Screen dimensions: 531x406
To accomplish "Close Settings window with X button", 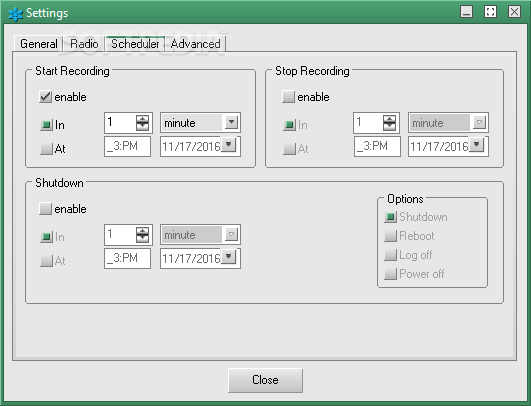I will 514,12.
